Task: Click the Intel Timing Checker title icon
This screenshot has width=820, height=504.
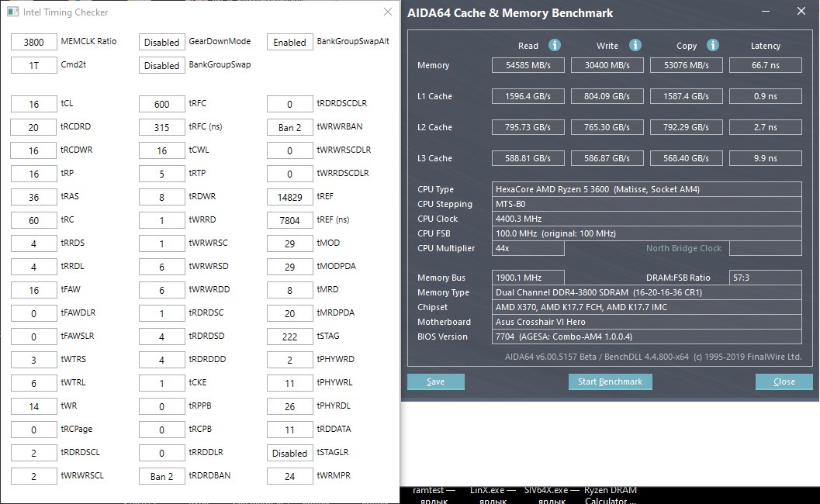Action: tap(13, 12)
